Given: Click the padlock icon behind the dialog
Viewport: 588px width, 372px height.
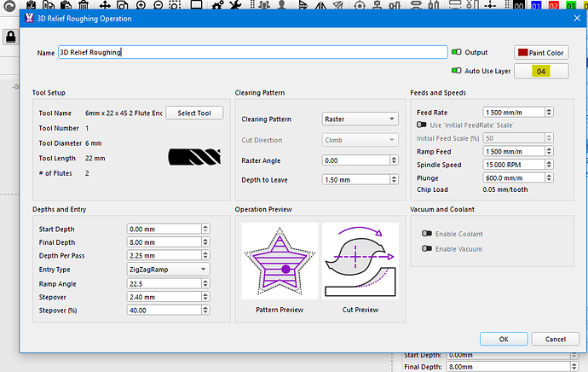Looking at the screenshot, I should (x=10, y=37).
